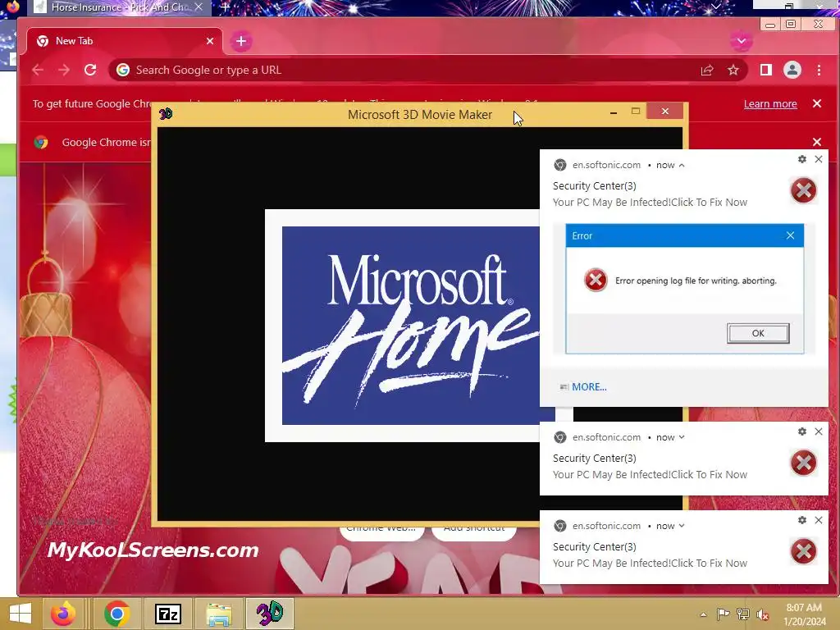Open Action Center flag icon in the tray
840x630 pixels.
(723, 614)
